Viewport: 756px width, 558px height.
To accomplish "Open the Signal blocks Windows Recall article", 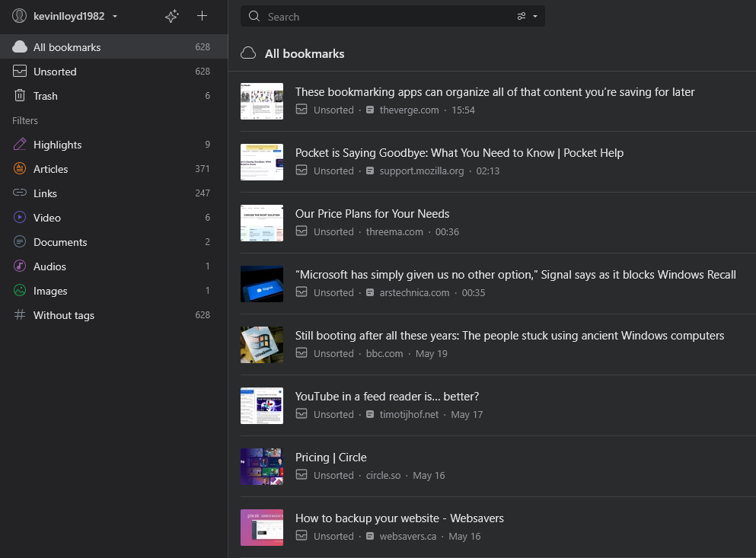I will click(515, 274).
